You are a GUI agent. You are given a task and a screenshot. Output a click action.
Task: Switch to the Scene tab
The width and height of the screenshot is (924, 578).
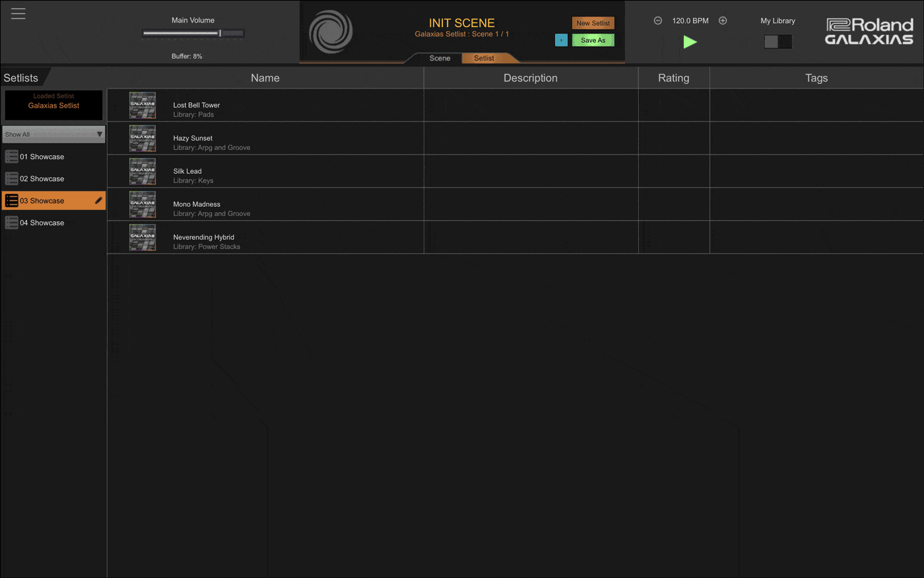[x=440, y=58]
